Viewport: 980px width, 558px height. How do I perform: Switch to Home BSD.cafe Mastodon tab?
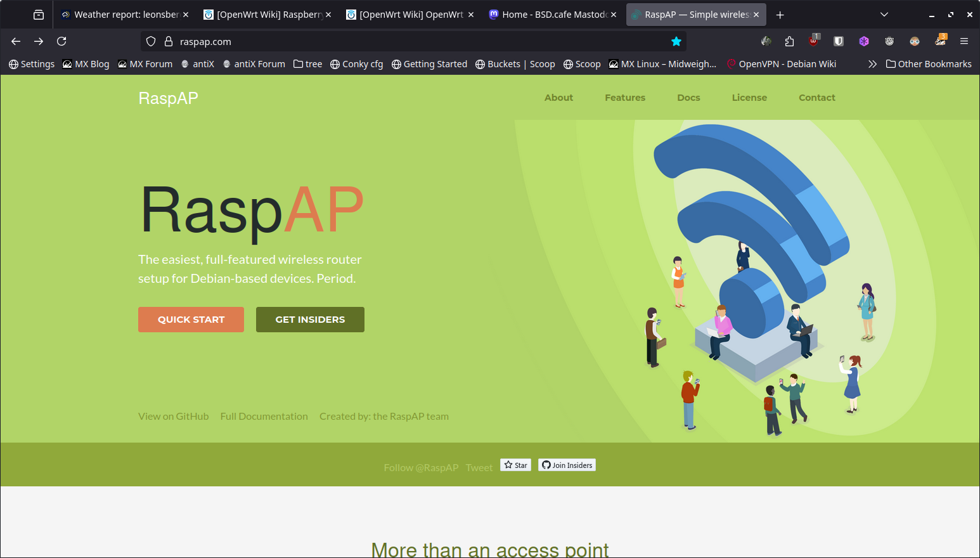[553, 15]
